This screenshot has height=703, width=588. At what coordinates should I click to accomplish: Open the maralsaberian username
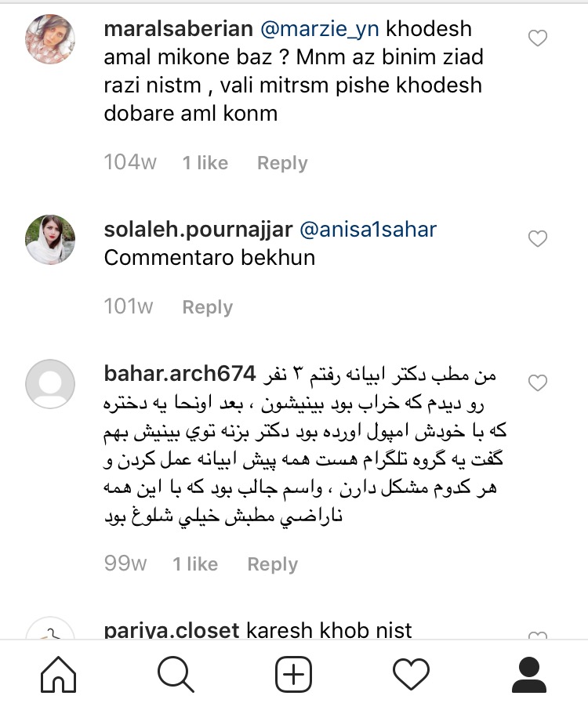(178, 29)
